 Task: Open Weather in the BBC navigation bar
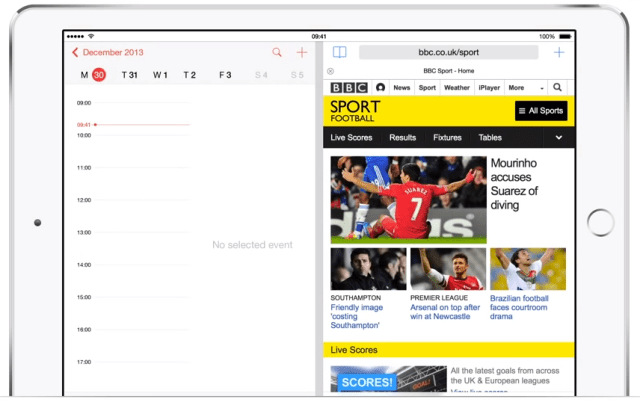457,88
